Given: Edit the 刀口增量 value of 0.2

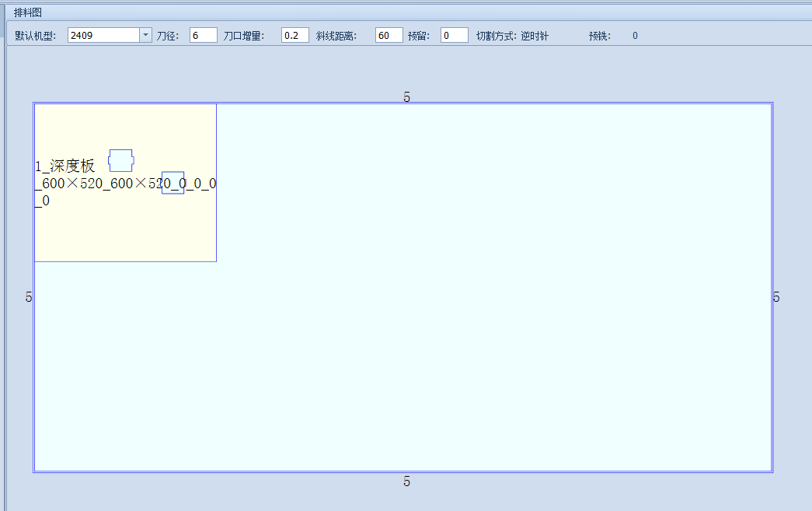Looking at the screenshot, I should pyautogui.click(x=294, y=34).
